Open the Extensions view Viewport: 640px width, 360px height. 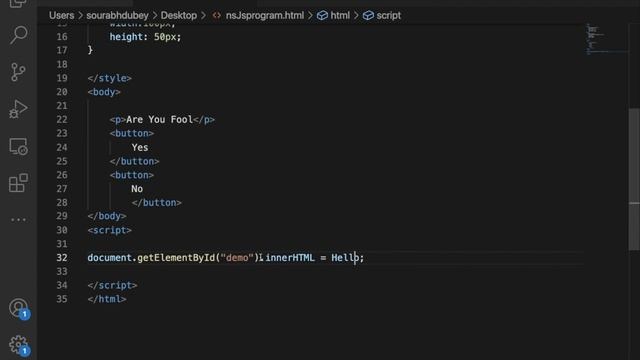pyautogui.click(x=18, y=183)
